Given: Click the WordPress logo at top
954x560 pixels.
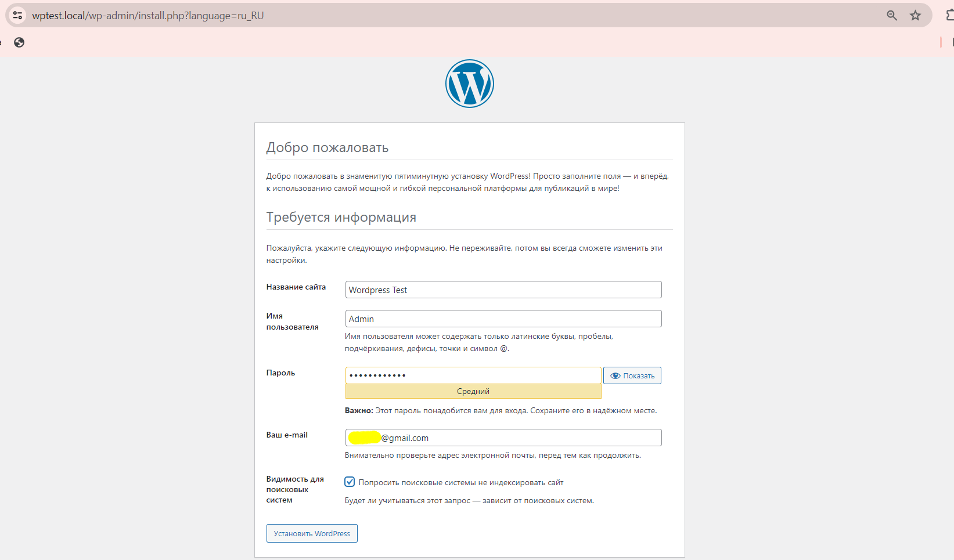Looking at the screenshot, I should pyautogui.click(x=469, y=84).
